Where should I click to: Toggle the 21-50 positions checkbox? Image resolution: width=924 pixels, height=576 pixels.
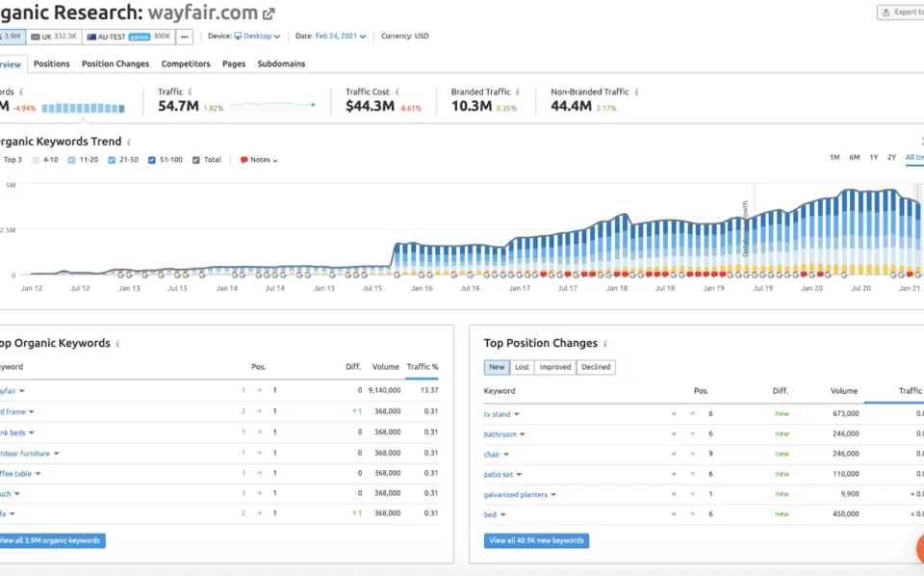112,160
